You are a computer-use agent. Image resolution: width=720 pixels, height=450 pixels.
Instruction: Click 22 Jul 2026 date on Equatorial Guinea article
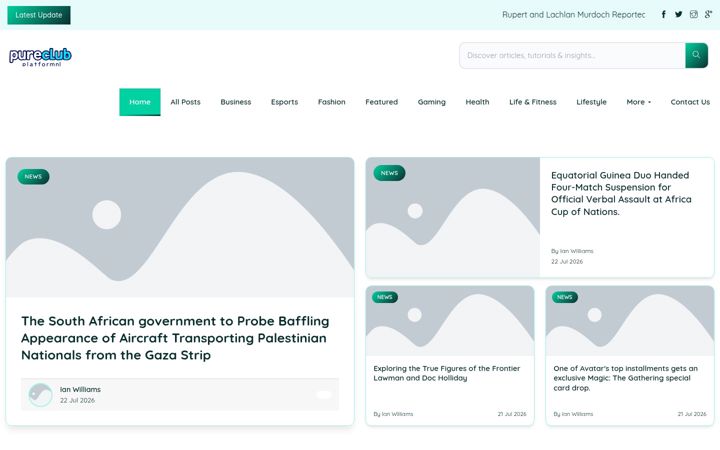pyautogui.click(x=567, y=262)
